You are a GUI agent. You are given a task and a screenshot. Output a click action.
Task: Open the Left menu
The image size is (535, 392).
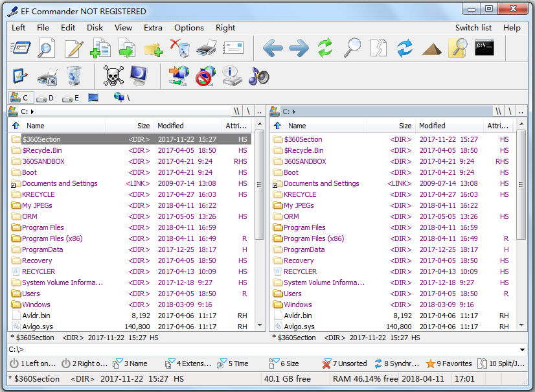click(18, 28)
